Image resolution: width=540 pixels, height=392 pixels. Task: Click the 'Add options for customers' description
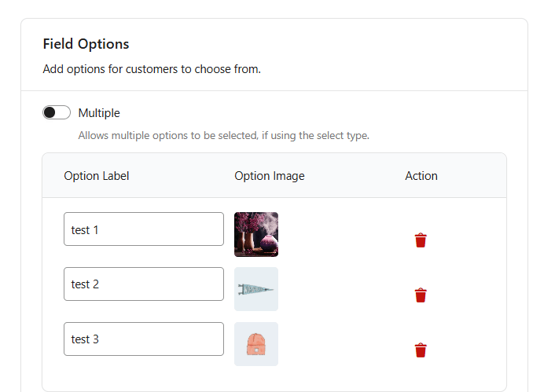coord(152,69)
